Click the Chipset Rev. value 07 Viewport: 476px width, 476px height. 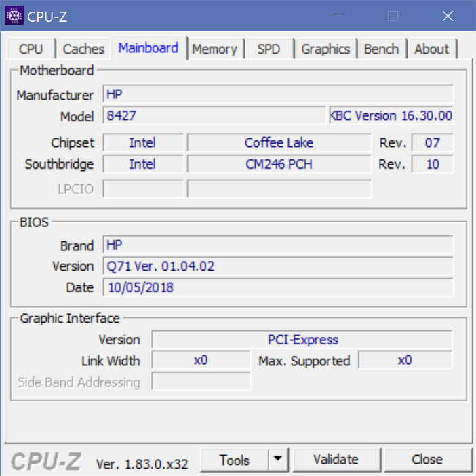pos(433,142)
